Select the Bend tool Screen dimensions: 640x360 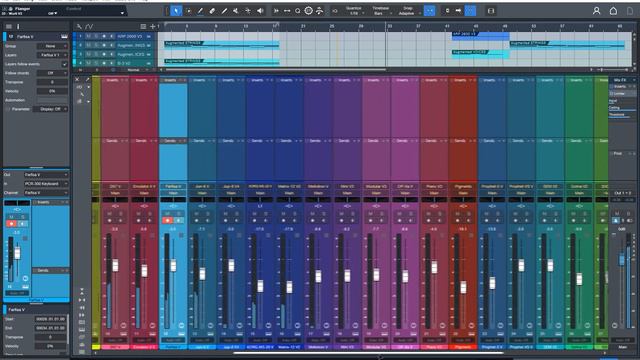tap(248, 11)
